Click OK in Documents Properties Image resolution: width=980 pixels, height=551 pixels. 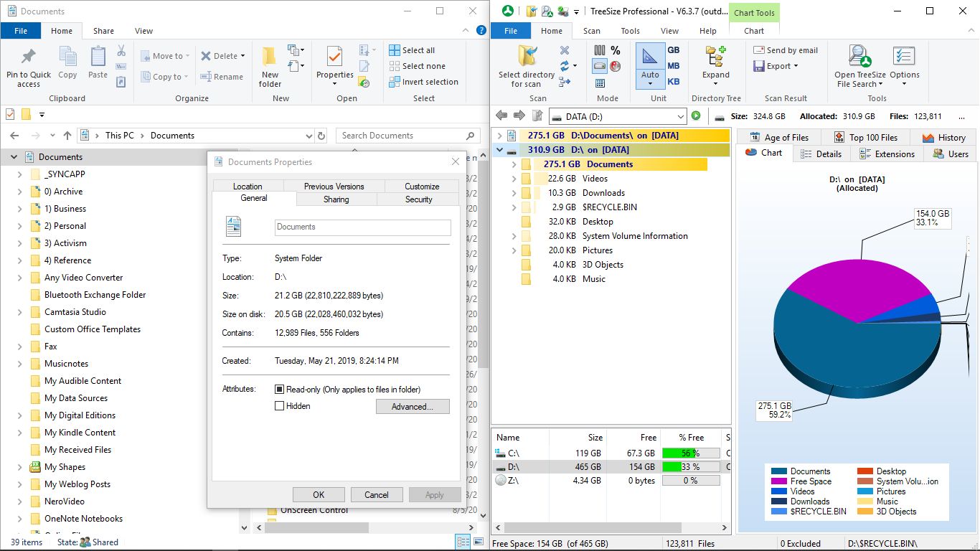[x=319, y=494]
